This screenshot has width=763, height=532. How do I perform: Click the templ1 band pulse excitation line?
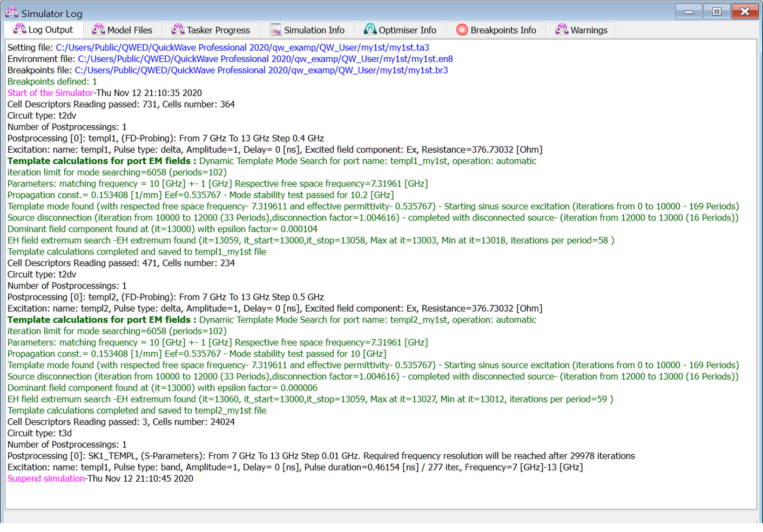click(x=295, y=467)
